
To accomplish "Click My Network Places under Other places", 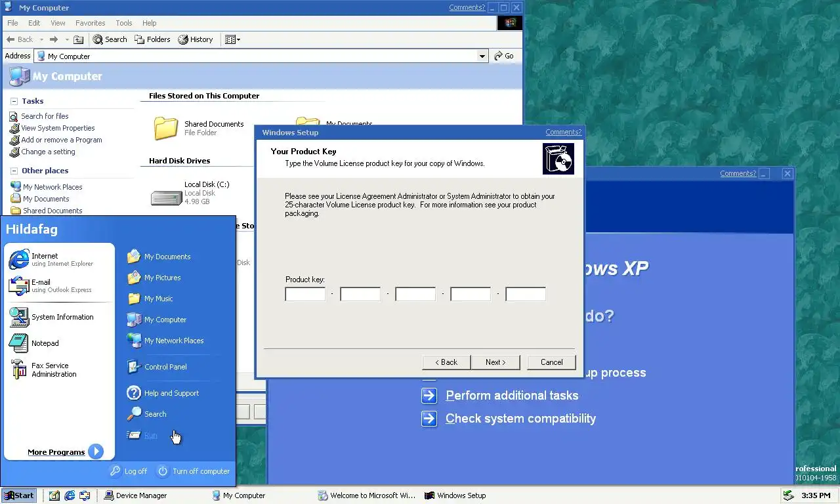I will [x=52, y=187].
